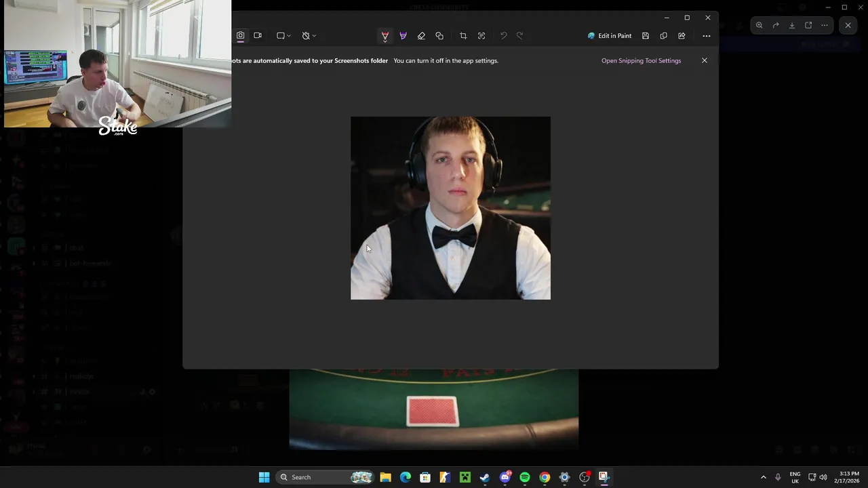Redo the last edit
Viewport: 868px width, 488px height.
coord(520,35)
